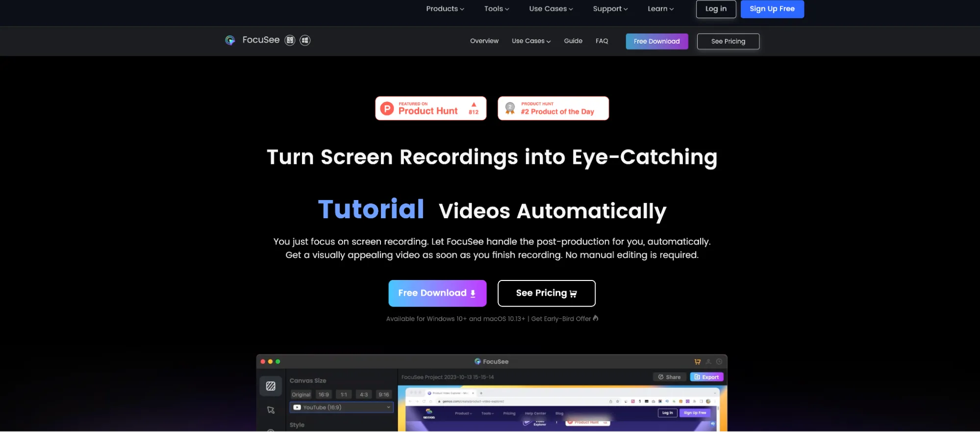The width and height of the screenshot is (980, 432).
Task: Click the FocuSee logo in app preview titlebar
Action: point(477,361)
